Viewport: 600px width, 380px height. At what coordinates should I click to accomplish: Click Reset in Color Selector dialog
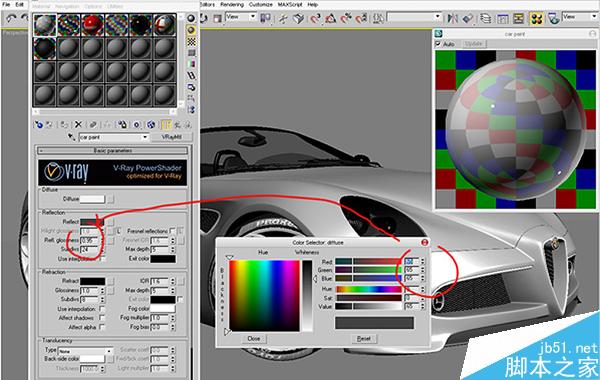point(364,339)
